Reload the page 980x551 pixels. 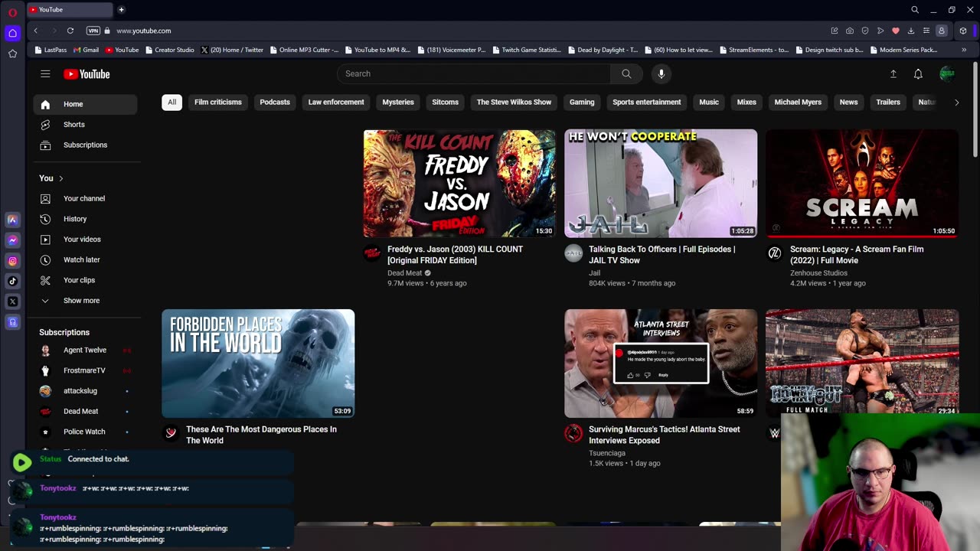tap(70, 31)
